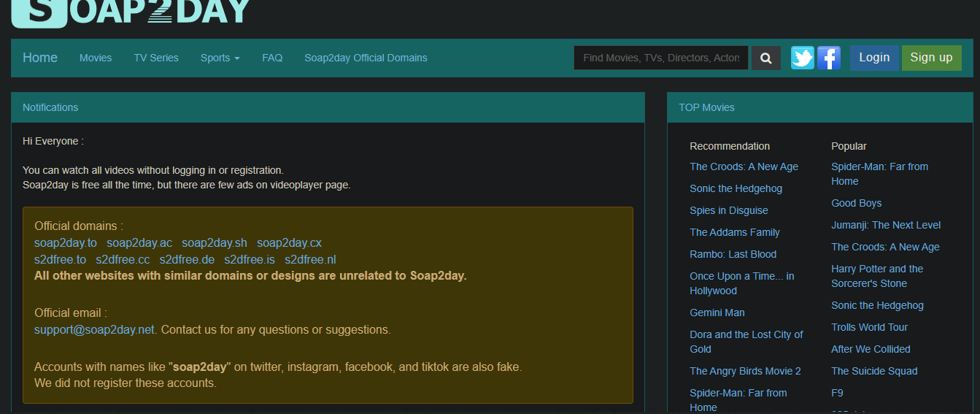Open The Angry Birds Movie 2
Viewport: 980px width, 414px height.
tap(745, 371)
